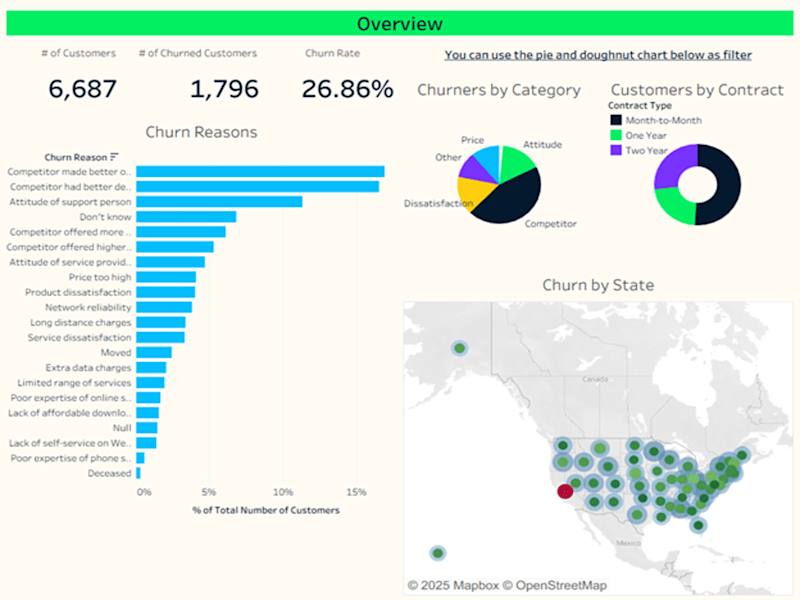Click the Attitude slice of the pie chart
Viewport: 800px width, 600px height.
[x=514, y=162]
